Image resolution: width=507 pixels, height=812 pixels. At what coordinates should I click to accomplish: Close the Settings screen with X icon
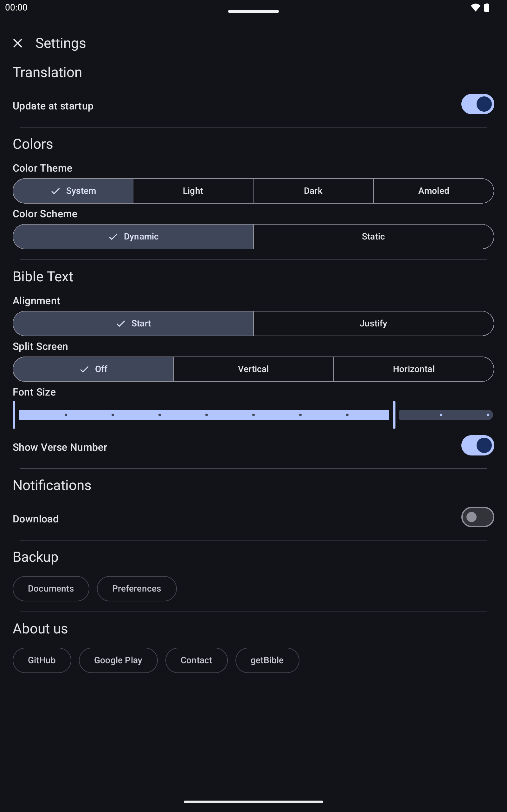coord(18,43)
